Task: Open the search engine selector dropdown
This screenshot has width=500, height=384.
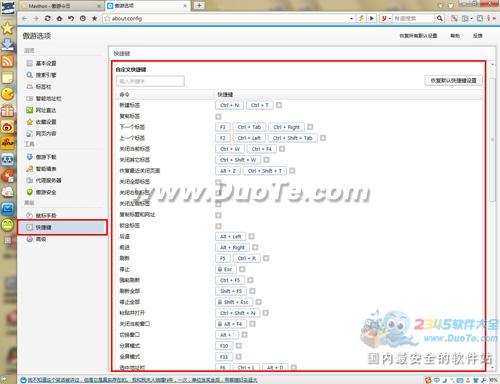Action: coord(386,19)
